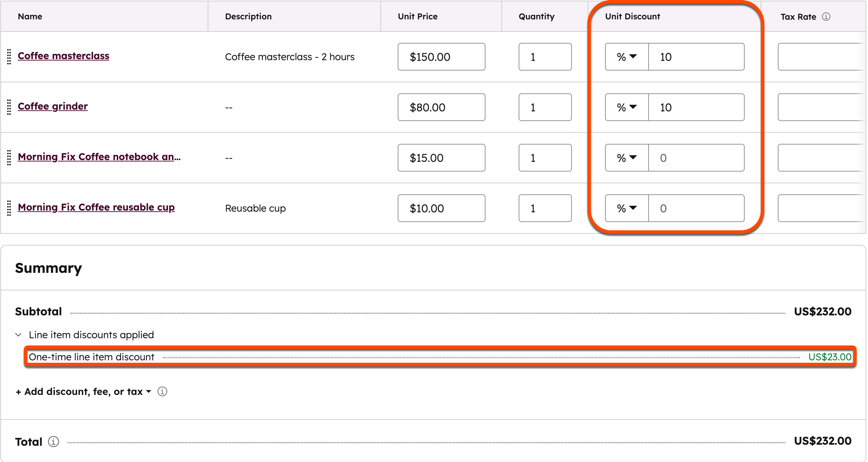Click info icon beside Add discount, fee, or tax
Viewport: 868px width, 462px height.
tap(162, 391)
